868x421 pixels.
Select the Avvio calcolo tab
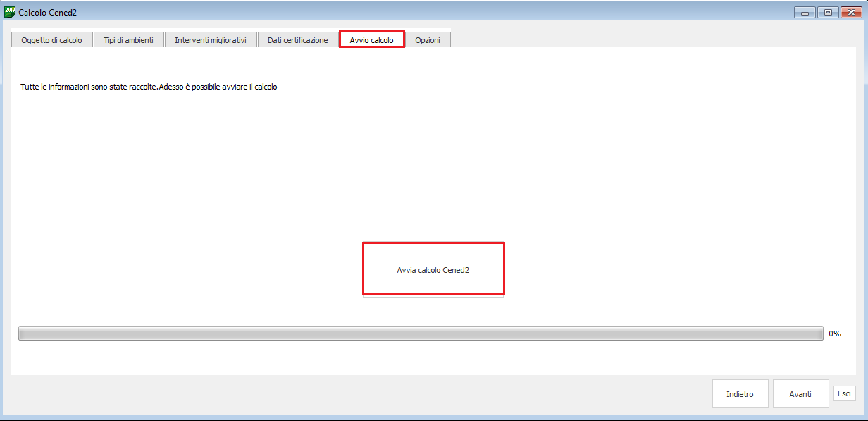tap(371, 40)
